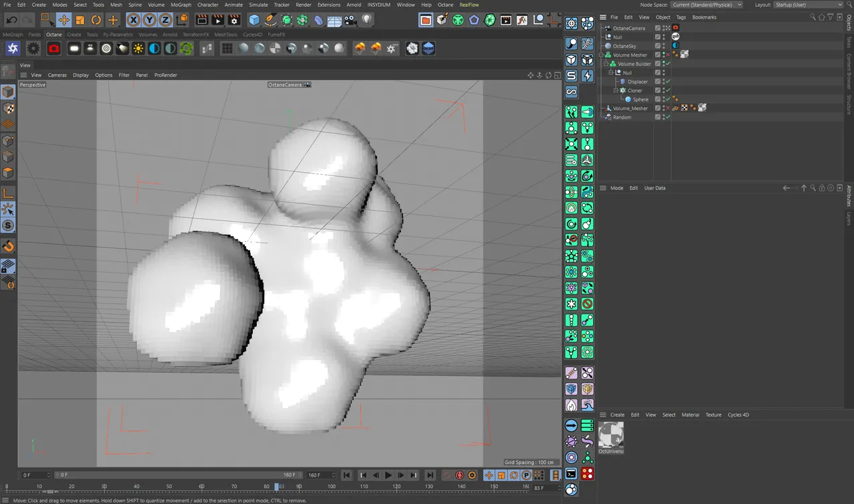This screenshot has width=854, height=504.
Task: Toggle Sphere visibility dots
Action: 663,99
